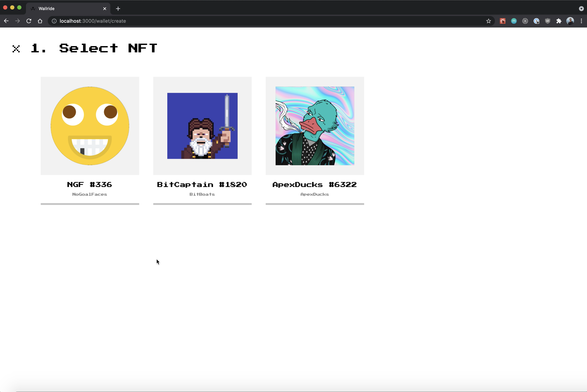The width and height of the screenshot is (587, 392).
Task: Click the NGF #336 title text
Action: [89, 184]
